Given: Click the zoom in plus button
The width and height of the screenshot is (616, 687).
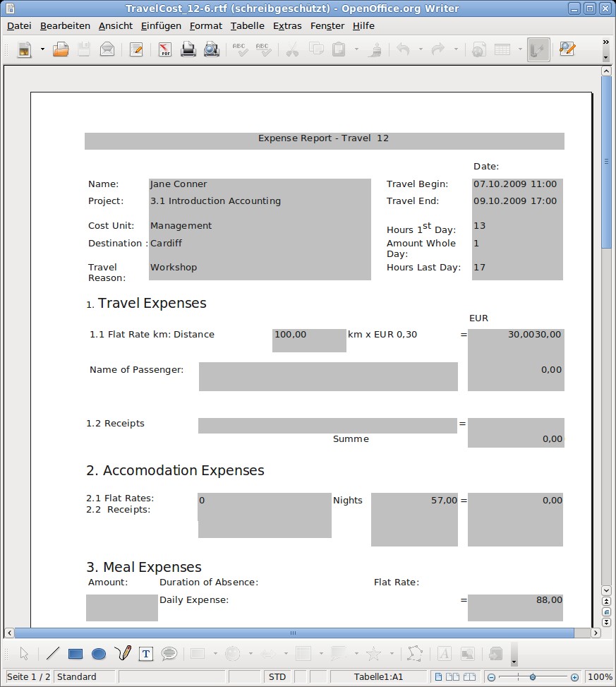Looking at the screenshot, I should click(x=575, y=676).
